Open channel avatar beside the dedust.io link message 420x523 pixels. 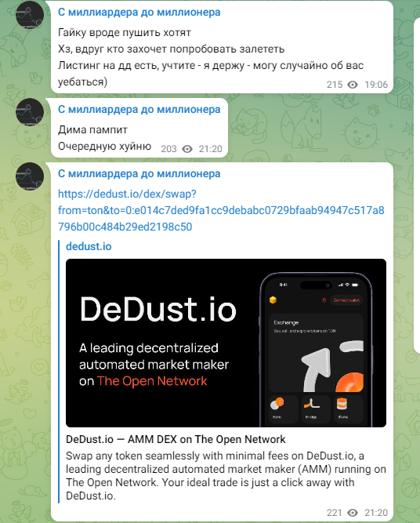pyautogui.click(x=30, y=176)
